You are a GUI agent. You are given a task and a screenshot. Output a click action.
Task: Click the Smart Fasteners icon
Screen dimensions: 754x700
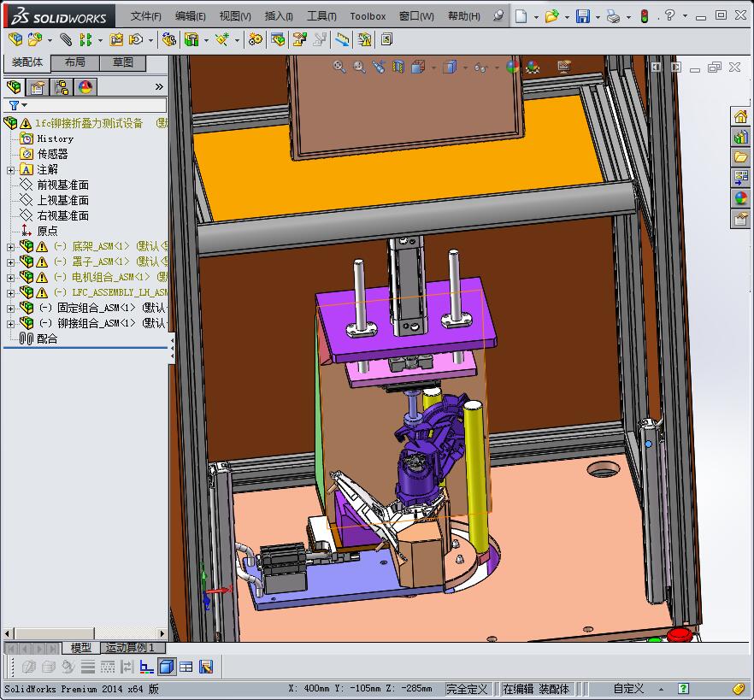pyautogui.click(x=116, y=39)
